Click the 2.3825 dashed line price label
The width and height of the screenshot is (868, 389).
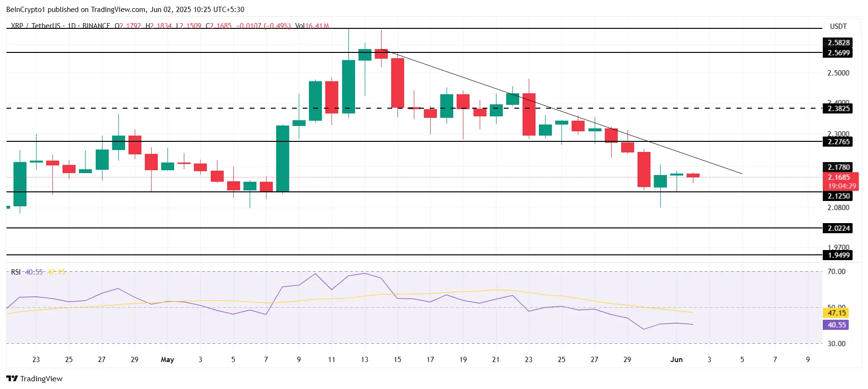pyautogui.click(x=838, y=109)
